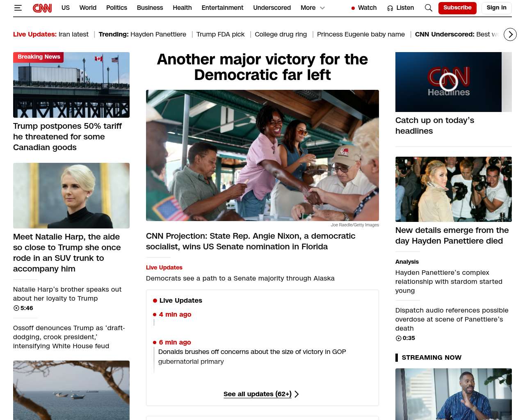This screenshot has width=525, height=420.
Task: Read Trump postpones 50% tariff story
Action: [67, 137]
